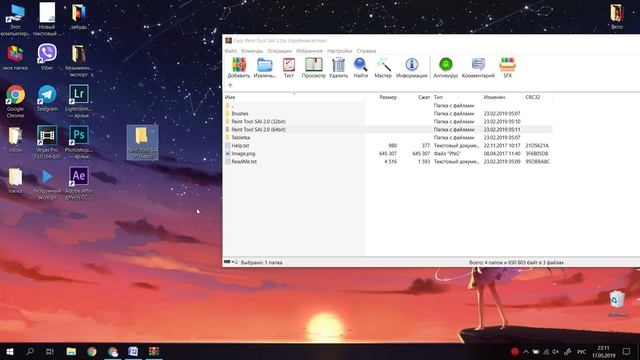Select the Brushes folder row
The image size is (640, 360).
tap(388, 113)
